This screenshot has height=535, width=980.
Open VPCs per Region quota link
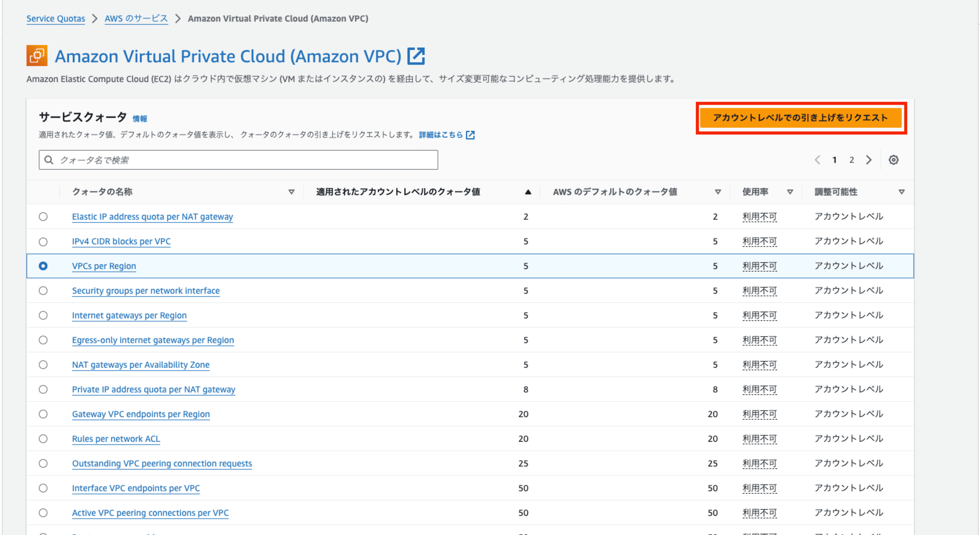(x=104, y=266)
